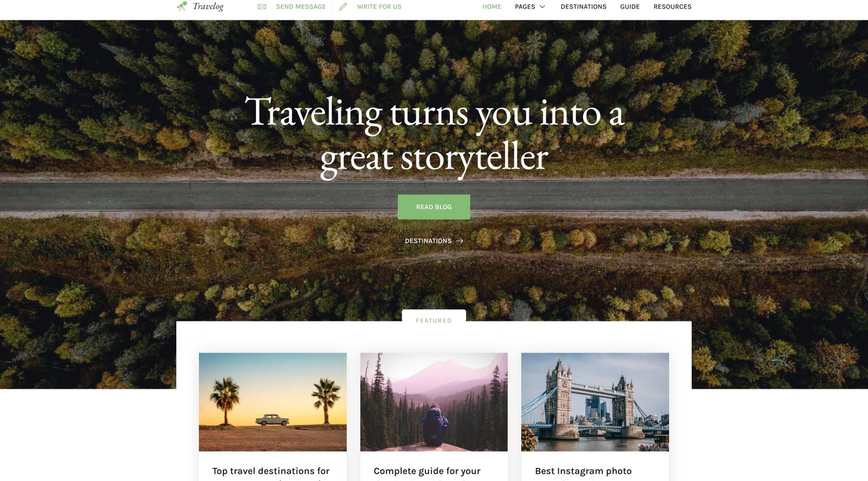
Task: Click the envelope icon beside Send Message
Action: (x=261, y=7)
